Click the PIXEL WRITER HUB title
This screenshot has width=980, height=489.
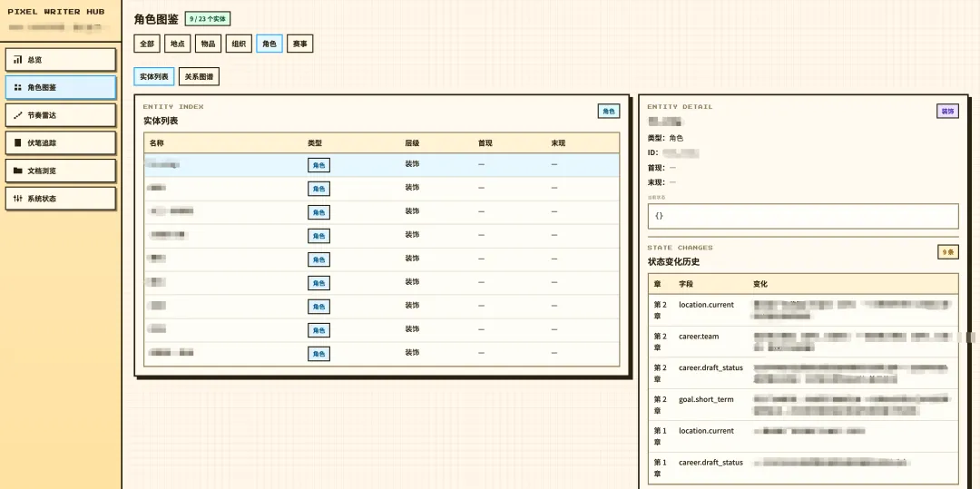click(56, 12)
